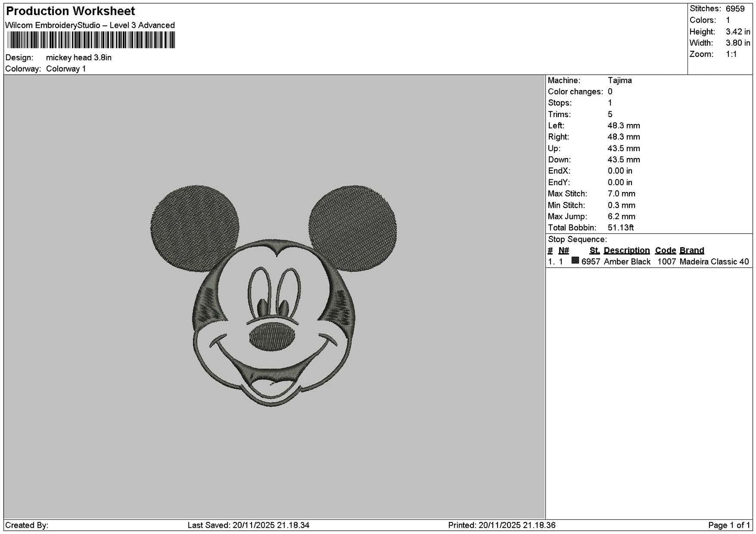Screen dimensions: 756x534
Task: Click the Wilcom EmbroideryStudio – Level 3 Advanced text
Action: tap(90, 25)
